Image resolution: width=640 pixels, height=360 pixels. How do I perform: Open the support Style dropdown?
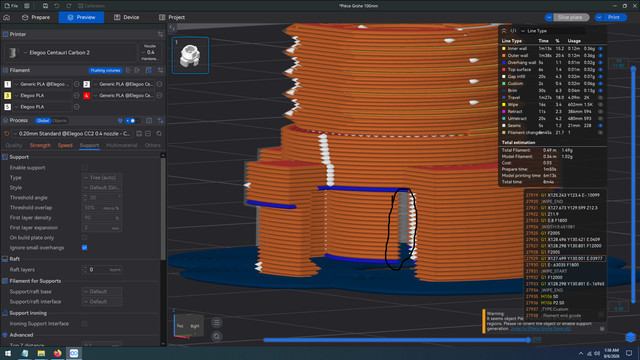(x=102, y=188)
